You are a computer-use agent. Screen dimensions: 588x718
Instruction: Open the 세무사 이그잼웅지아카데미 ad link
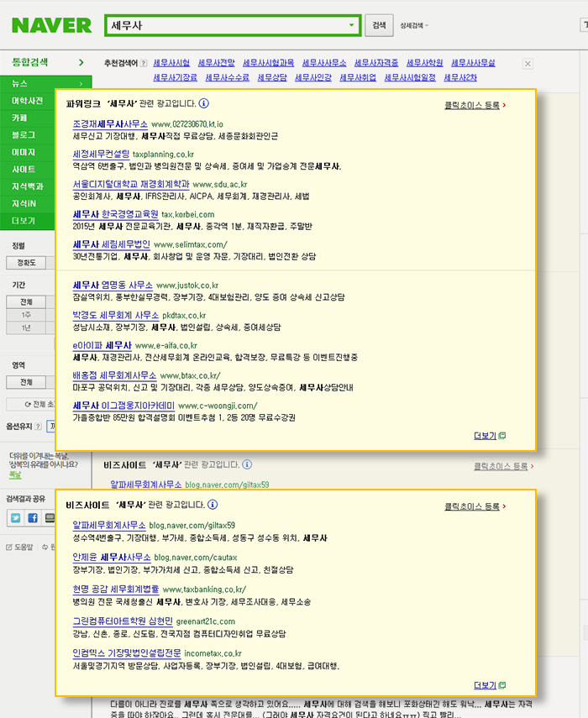(123, 406)
